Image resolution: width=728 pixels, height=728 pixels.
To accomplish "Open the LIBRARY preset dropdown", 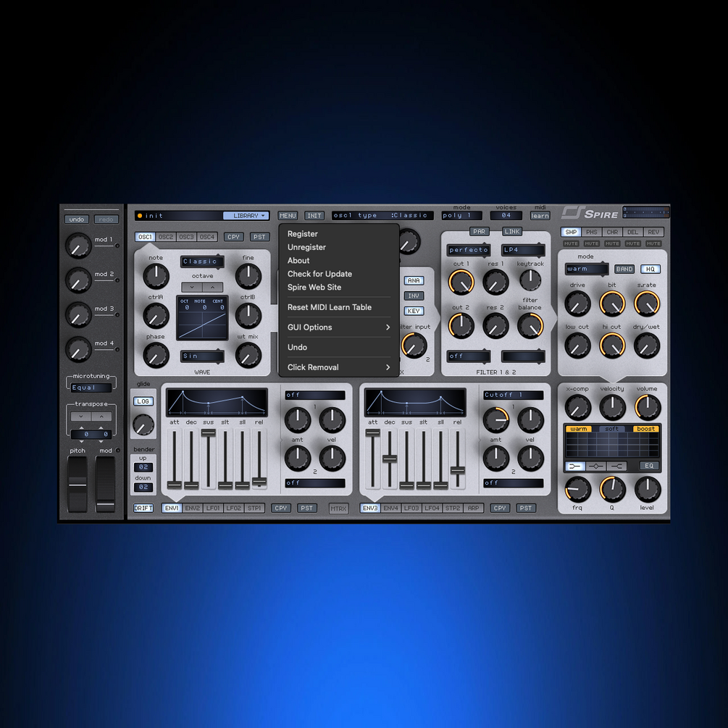I will [x=246, y=215].
